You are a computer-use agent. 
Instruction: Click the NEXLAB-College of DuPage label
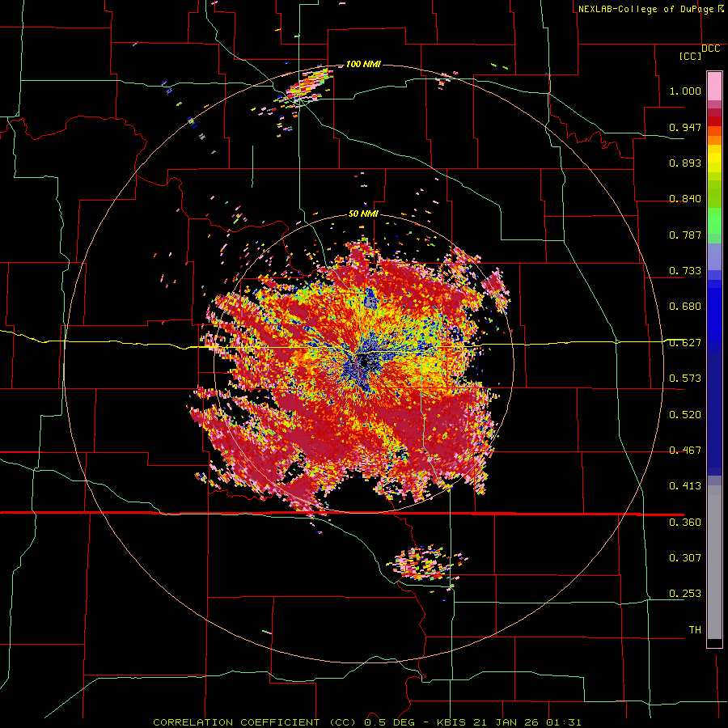pos(646,9)
